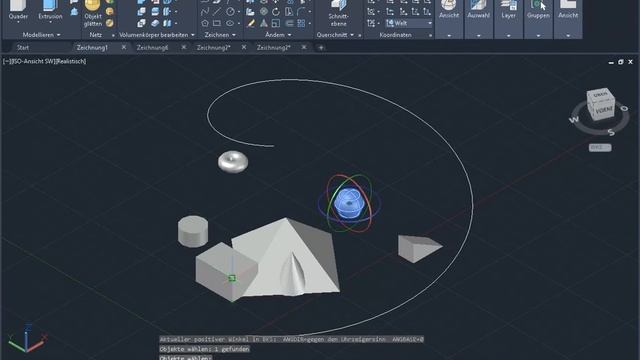This screenshot has height=360, width=640.
Task: Click the [-] viewport controls label
Action: (x=6, y=61)
